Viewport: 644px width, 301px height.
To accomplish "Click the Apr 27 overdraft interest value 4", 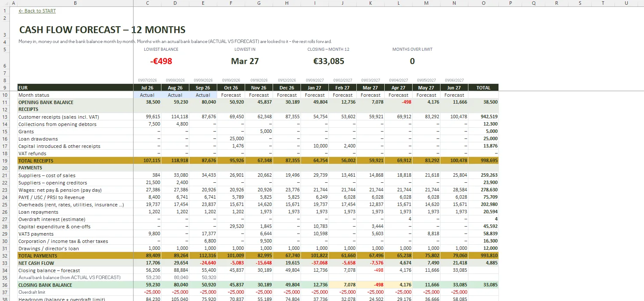I will (410, 219).
